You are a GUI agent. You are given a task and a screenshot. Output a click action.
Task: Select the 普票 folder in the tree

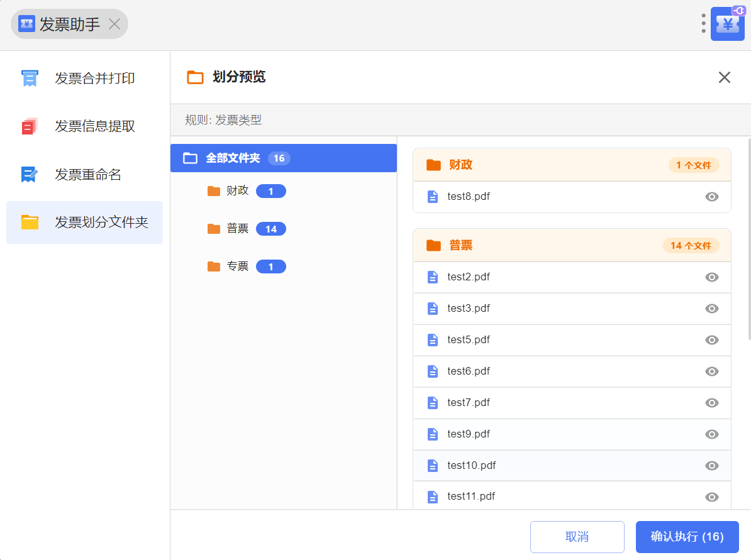(238, 229)
